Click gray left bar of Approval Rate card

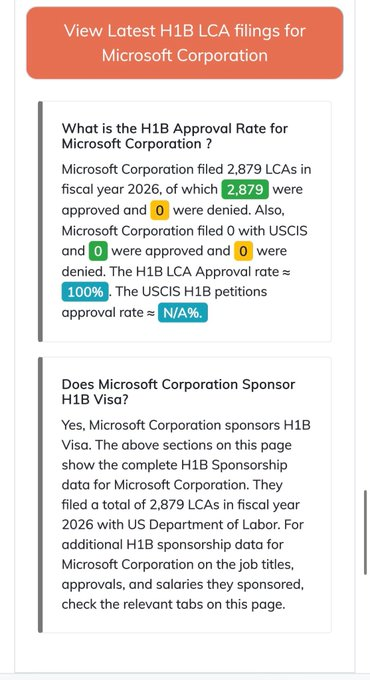point(40,222)
